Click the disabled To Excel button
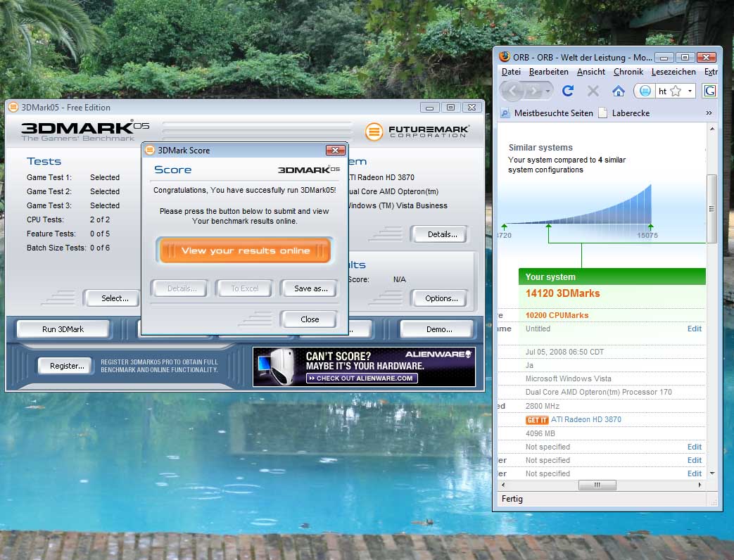Viewport: 734px width, 560px height. (x=244, y=288)
